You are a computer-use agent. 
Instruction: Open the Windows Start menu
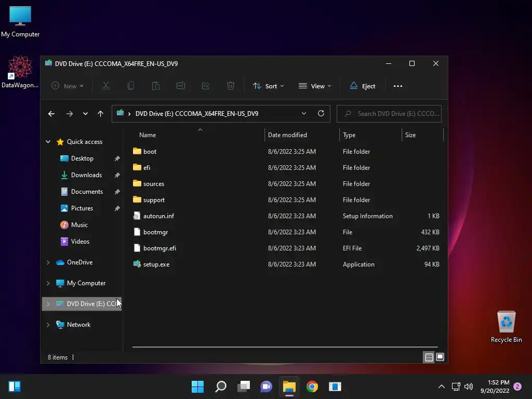pyautogui.click(x=197, y=387)
